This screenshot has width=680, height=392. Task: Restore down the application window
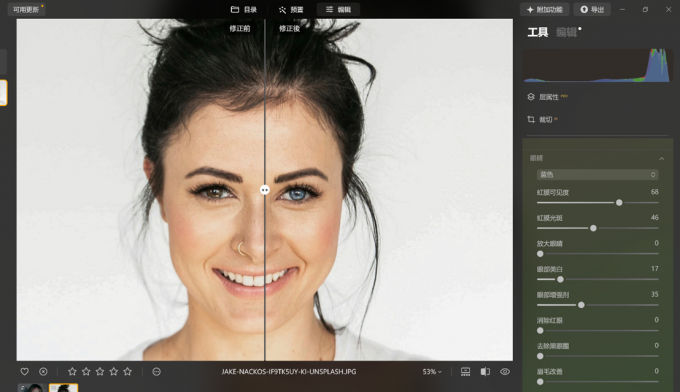(x=645, y=10)
